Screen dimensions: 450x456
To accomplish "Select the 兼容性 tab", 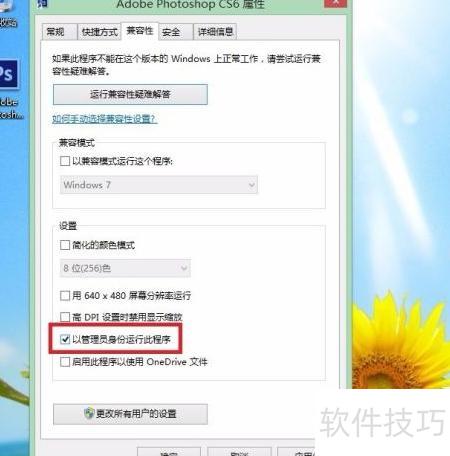I will click(140, 31).
